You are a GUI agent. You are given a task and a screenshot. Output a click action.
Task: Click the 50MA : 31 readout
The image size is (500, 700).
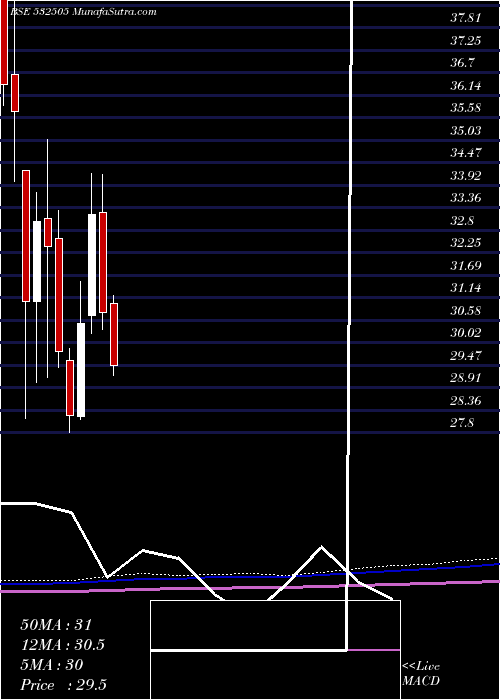coord(56,625)
